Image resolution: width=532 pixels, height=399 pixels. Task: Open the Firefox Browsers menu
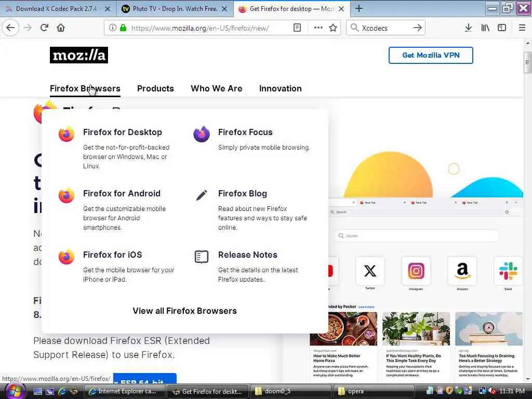point(85,88)
